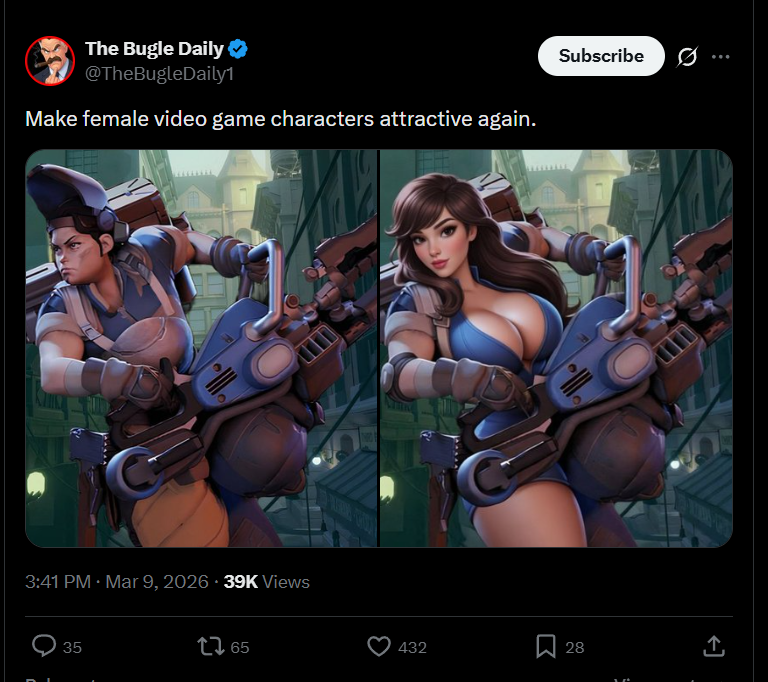768x682 pixels.
Task: Repost the tweet using the retweet icon
Action: coord(211,646)
